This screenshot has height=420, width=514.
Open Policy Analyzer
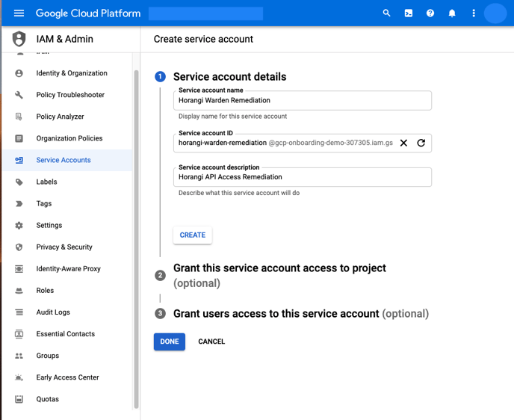tap(60, 117)
